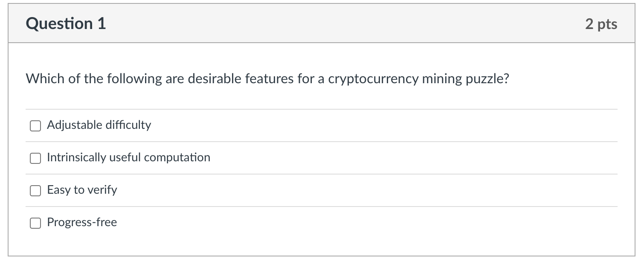Click the 2 pts label
The width and height of the screenshot is (644, 262).
pos(602,24)
